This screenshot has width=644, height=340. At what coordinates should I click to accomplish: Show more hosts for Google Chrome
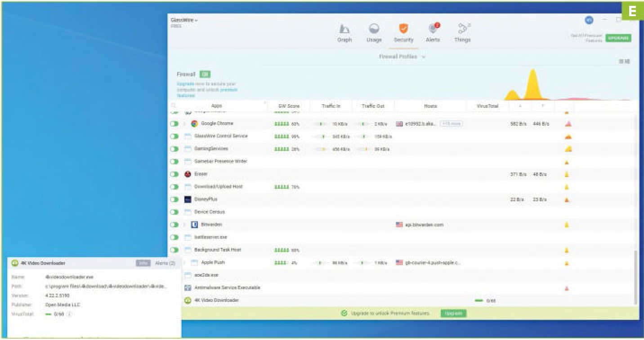[451, 124]
